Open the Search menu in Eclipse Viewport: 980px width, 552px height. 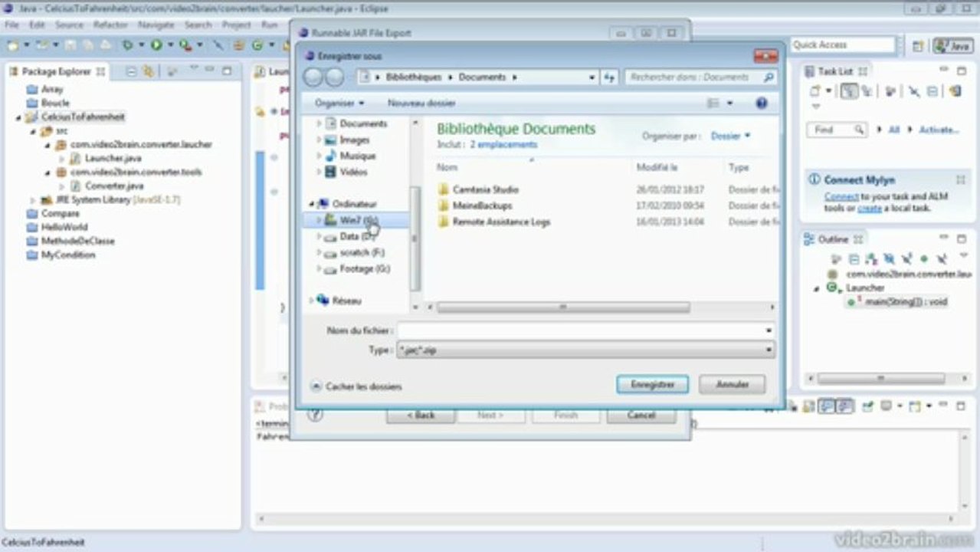[198, 25]
